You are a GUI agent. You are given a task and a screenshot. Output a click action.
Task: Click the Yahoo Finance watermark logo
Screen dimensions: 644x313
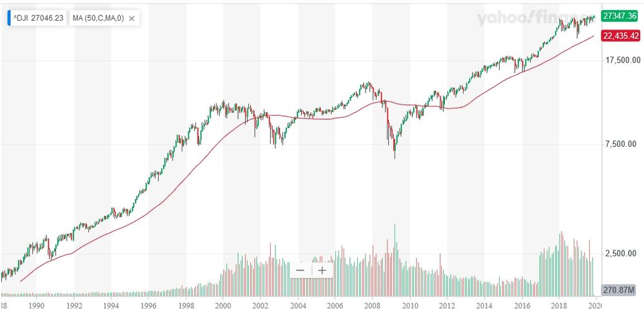[x=536, y=19]
